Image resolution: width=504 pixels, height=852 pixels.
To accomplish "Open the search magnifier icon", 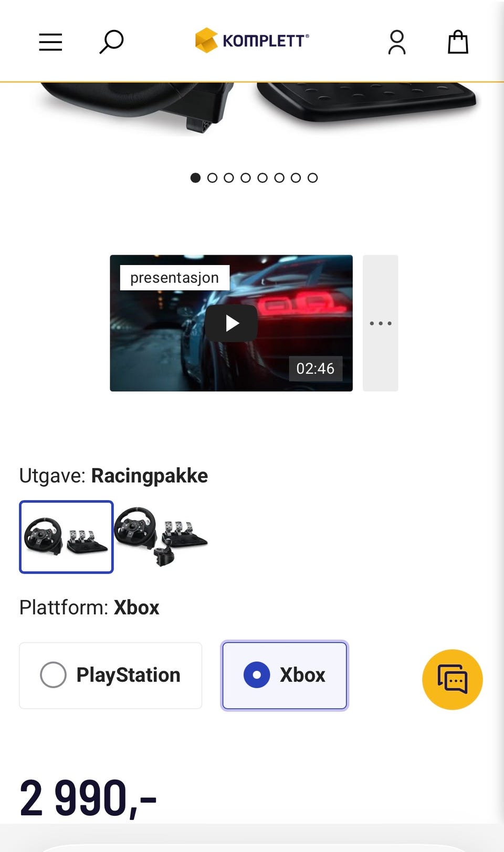I will [111, 42].
